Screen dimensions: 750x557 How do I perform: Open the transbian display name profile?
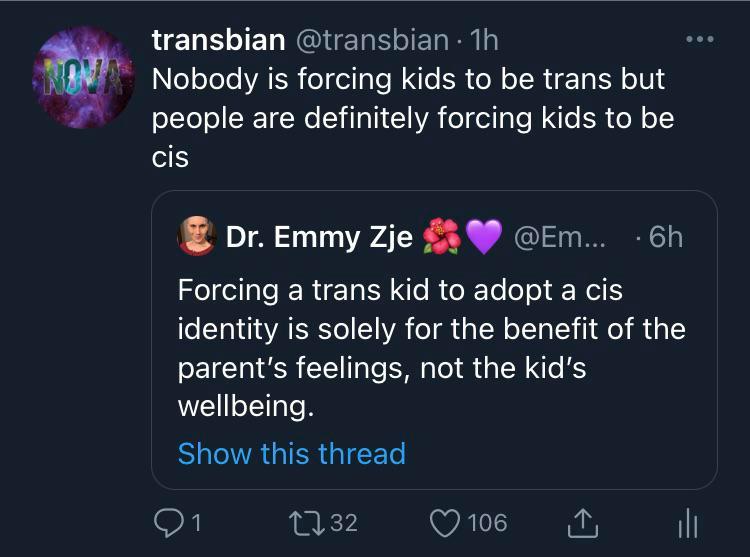tap(214, 40)
